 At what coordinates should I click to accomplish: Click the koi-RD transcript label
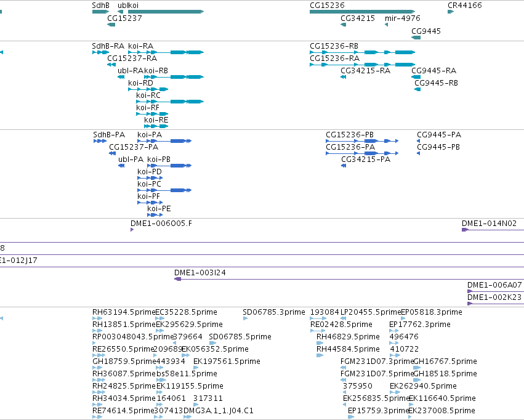tap(140, 83)
